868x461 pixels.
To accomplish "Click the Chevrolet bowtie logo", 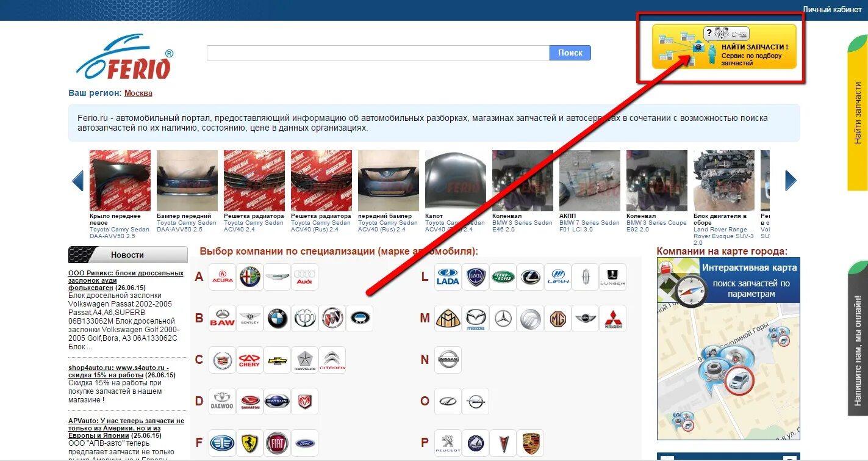I will (x=277, y=360).
